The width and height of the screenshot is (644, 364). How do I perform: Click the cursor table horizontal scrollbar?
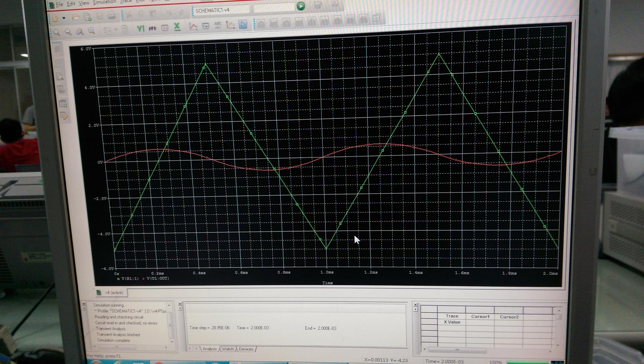coord(487,350)
